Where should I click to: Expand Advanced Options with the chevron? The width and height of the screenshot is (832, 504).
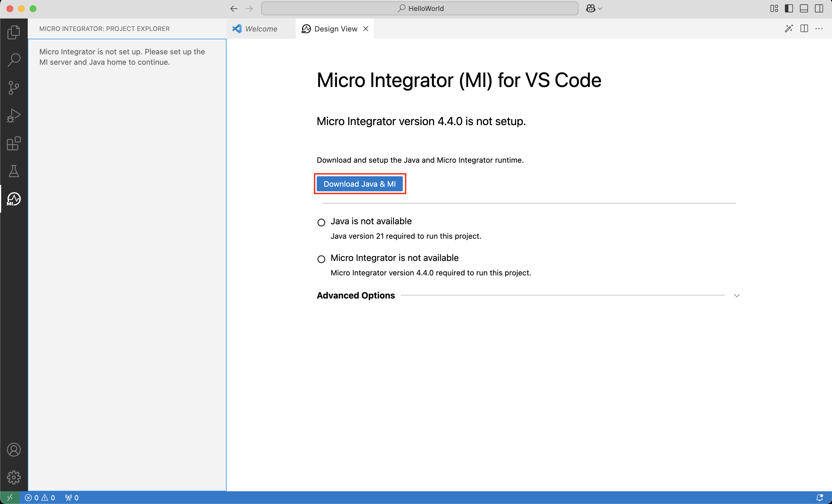[736, 295]
